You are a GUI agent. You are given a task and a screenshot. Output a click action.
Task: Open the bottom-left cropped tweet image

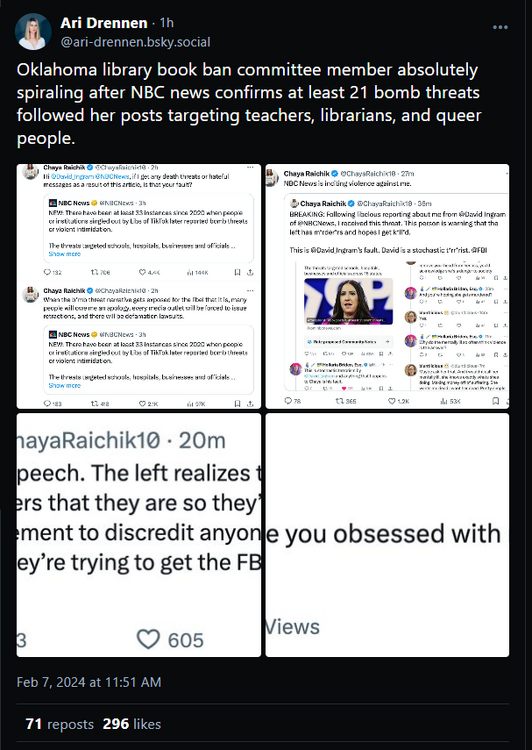[139, 535]
